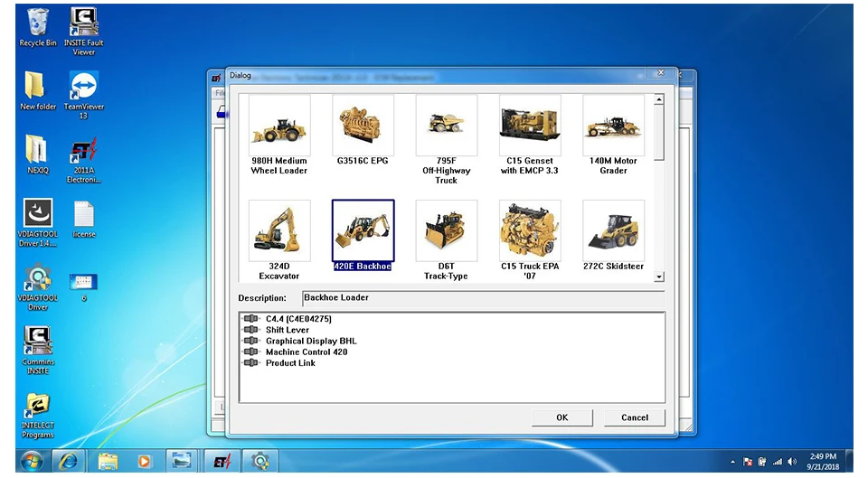Select the Graphical Display BHL entry
The height and width of the screenshot is (478, 868).
point(311,341)
